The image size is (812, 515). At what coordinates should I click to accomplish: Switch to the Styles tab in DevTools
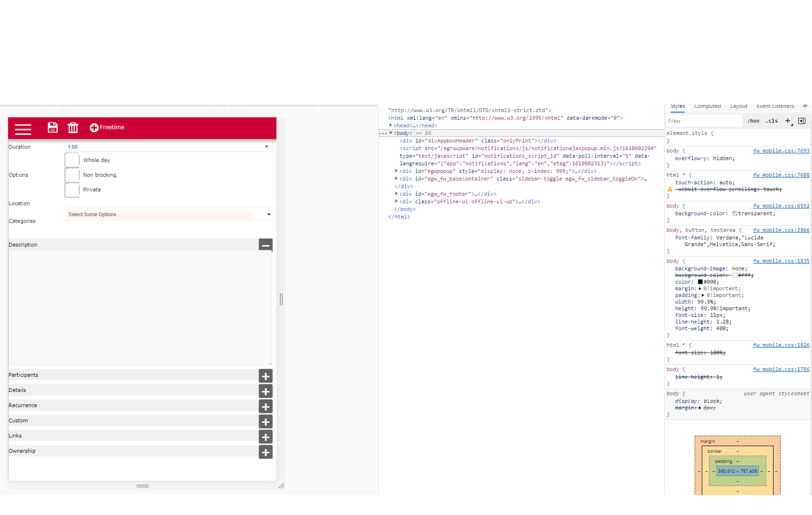(678, 106)
